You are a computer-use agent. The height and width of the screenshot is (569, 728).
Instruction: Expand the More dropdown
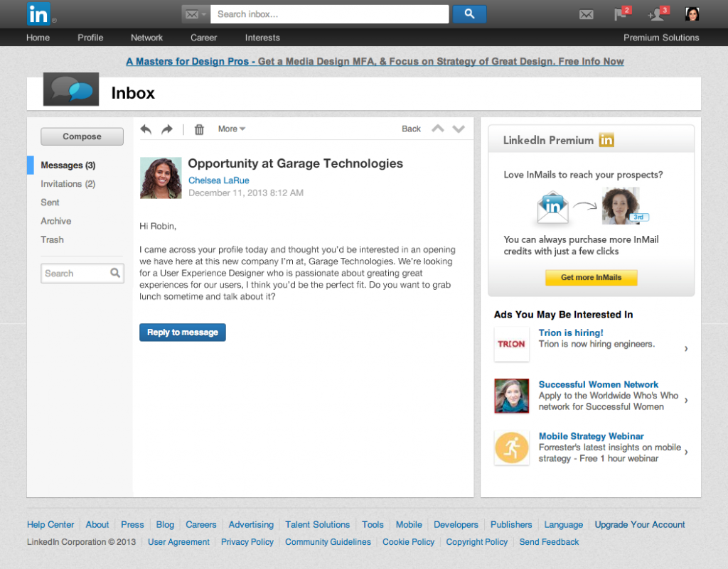click(x=232, y=129)
